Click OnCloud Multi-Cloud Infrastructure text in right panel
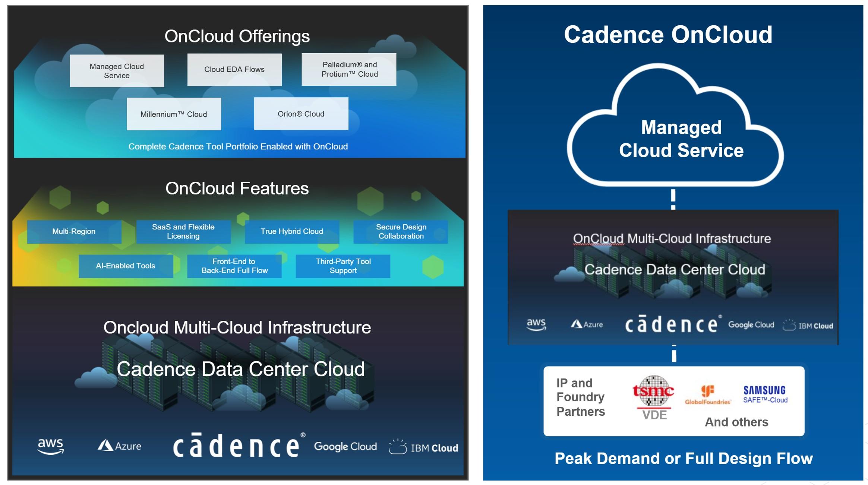 672,238
